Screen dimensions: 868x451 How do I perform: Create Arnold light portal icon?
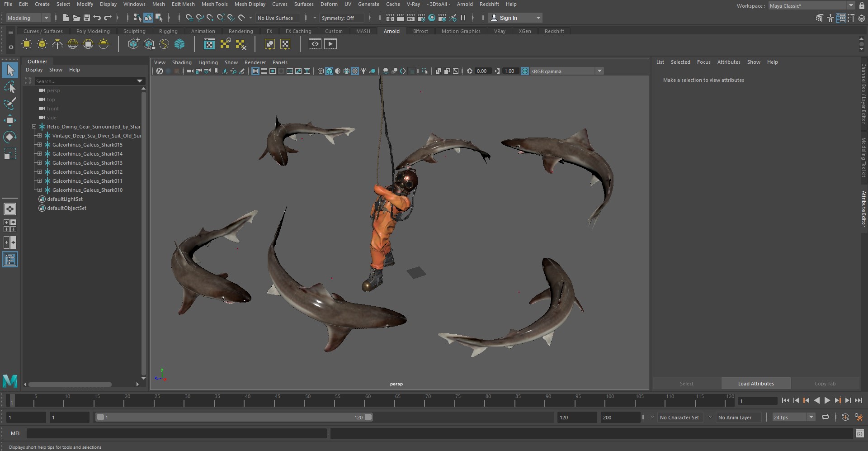coord(88,44)
